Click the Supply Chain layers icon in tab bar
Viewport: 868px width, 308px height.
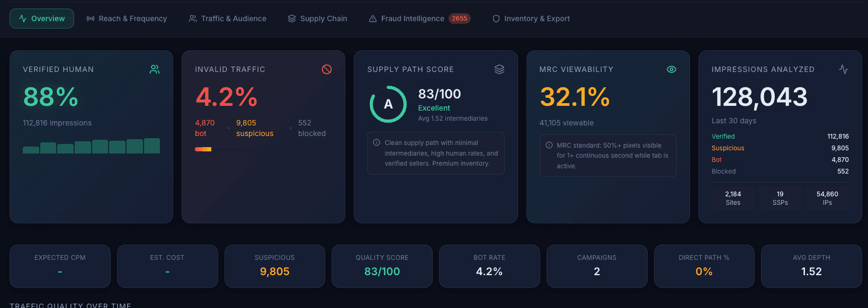pyautogui.click(x=292, y=19)
